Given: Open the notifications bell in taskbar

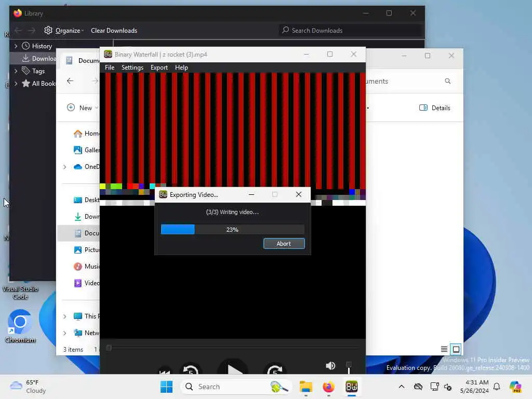Looking at the screenshot, I should point(497,387).
